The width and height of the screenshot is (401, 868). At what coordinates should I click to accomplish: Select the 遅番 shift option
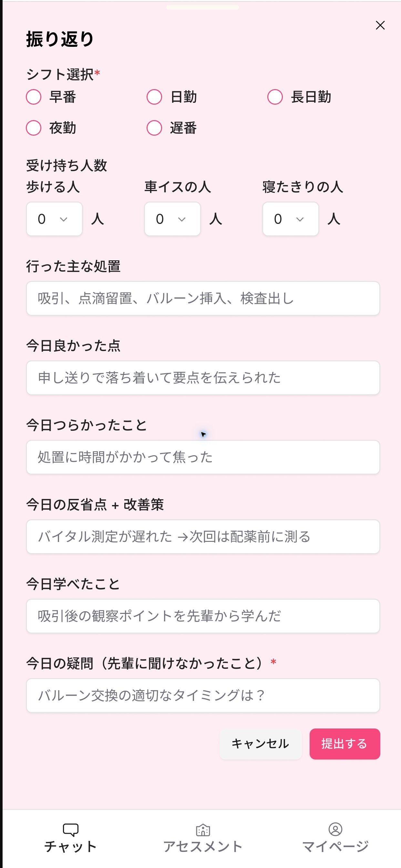tap(154, 128)
